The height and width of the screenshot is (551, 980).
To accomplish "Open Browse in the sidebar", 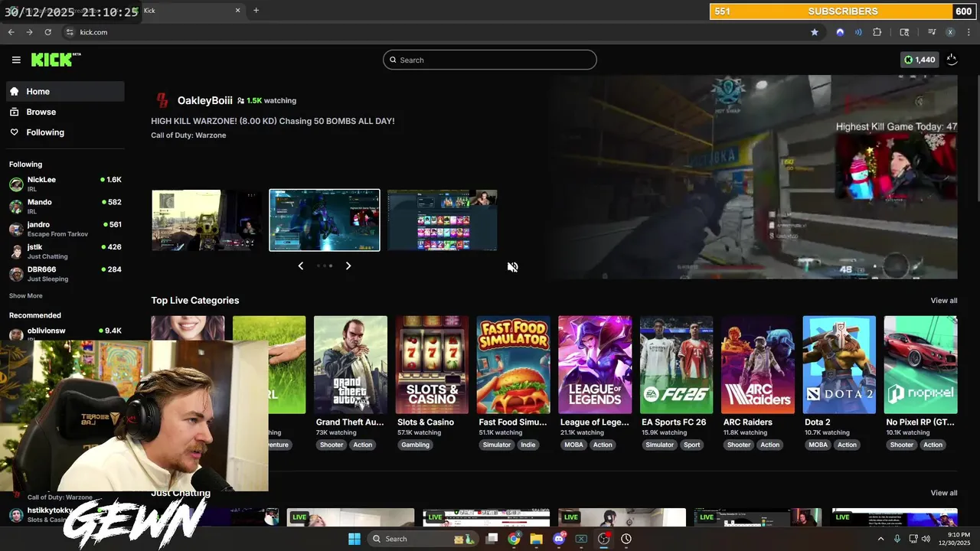I will pos(65,112).
